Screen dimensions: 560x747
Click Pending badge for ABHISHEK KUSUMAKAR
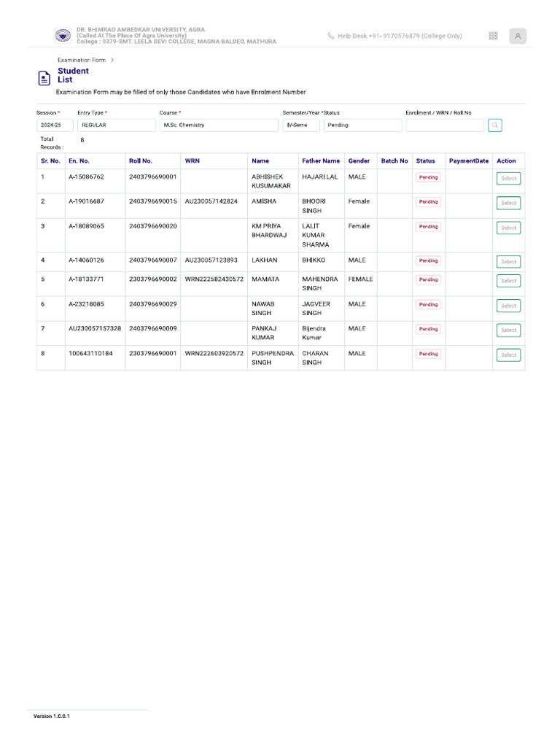coord(429,177)
